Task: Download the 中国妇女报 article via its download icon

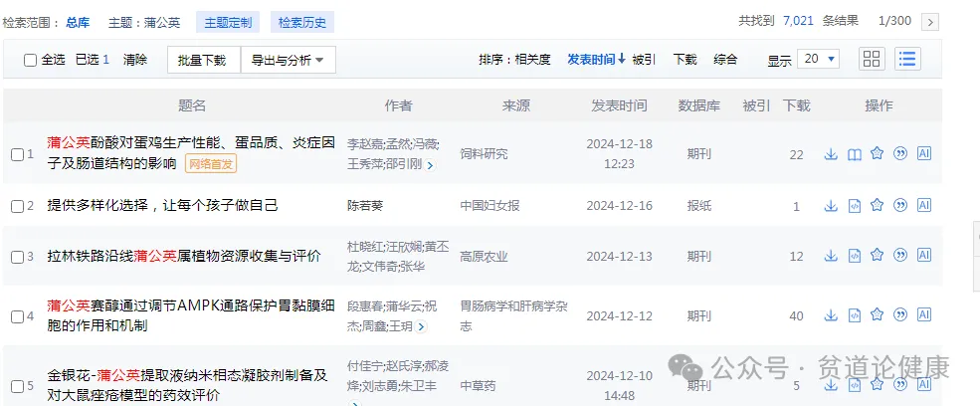Action: coord(831,206)
